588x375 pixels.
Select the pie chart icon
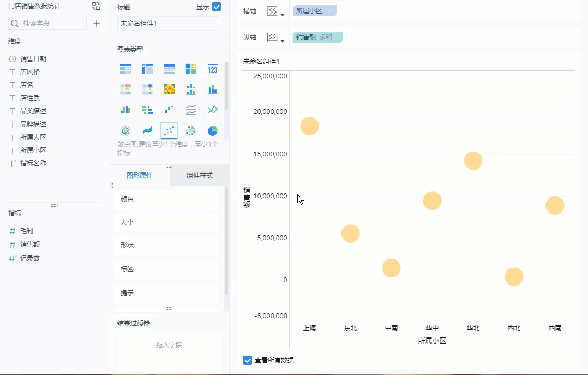click(212, 130)
